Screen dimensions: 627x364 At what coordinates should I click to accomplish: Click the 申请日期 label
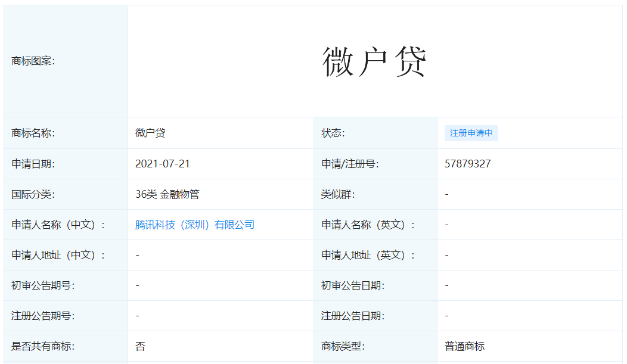coord(33,164)
